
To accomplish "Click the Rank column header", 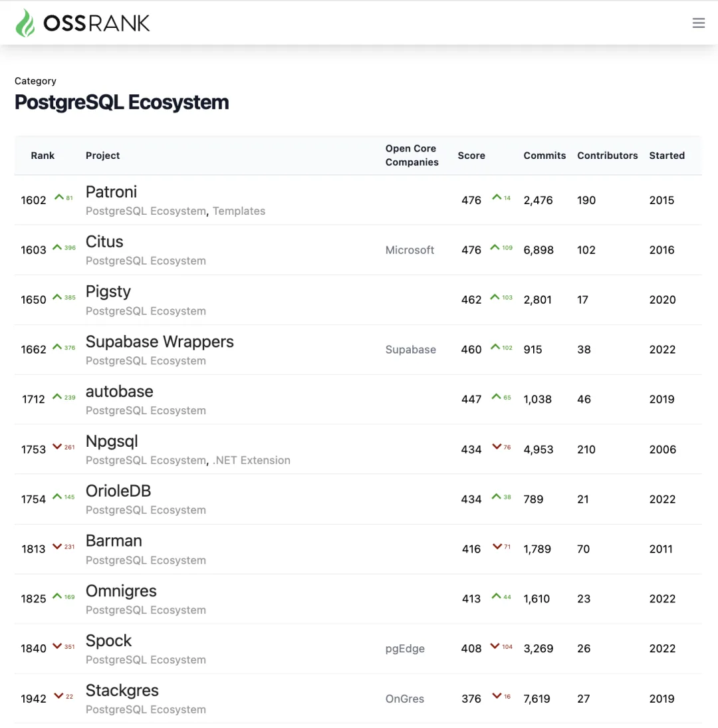I will [x=43, y=156].
